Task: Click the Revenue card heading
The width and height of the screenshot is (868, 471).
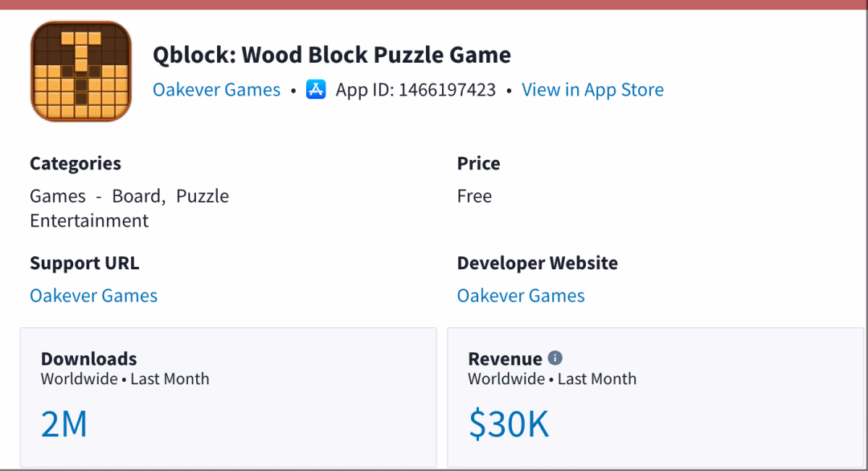Action: coord(505,358)
